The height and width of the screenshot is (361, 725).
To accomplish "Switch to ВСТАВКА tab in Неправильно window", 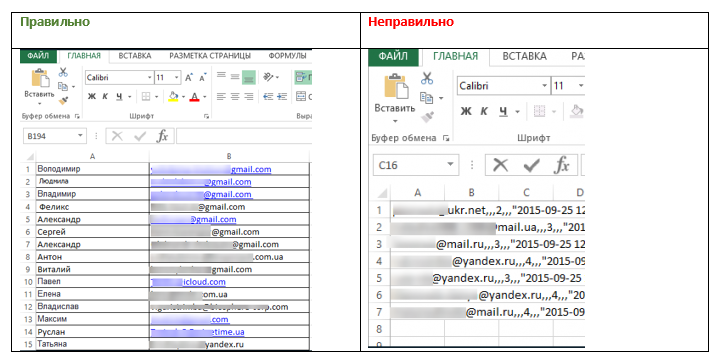I will [524, 56].
